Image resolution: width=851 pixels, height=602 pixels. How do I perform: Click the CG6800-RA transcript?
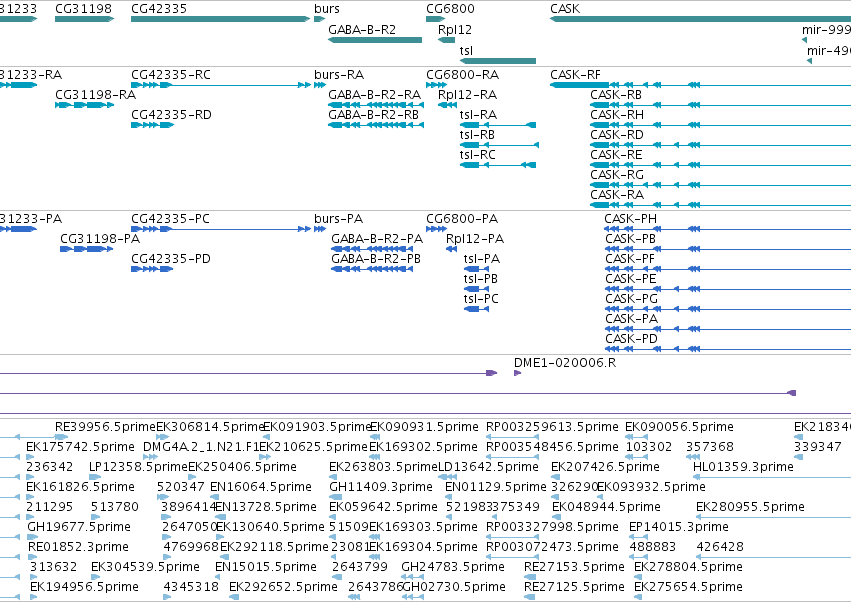pos(436,85)
